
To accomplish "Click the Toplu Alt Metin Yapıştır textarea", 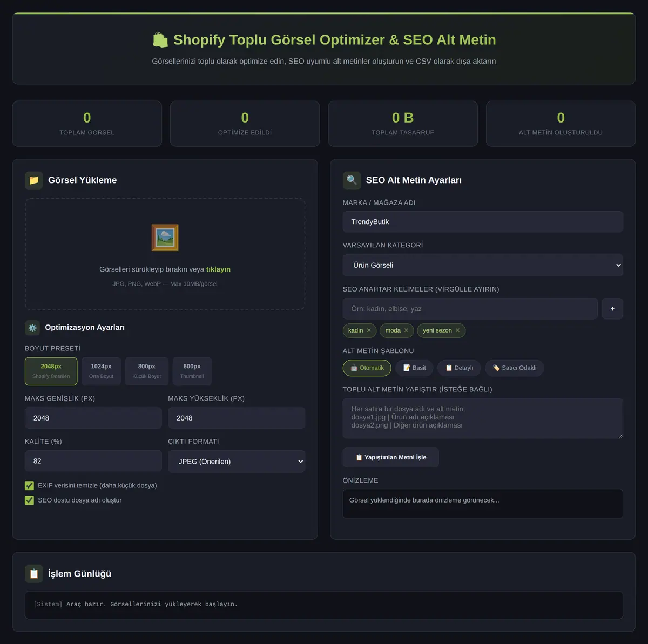I will pos(483,418).
